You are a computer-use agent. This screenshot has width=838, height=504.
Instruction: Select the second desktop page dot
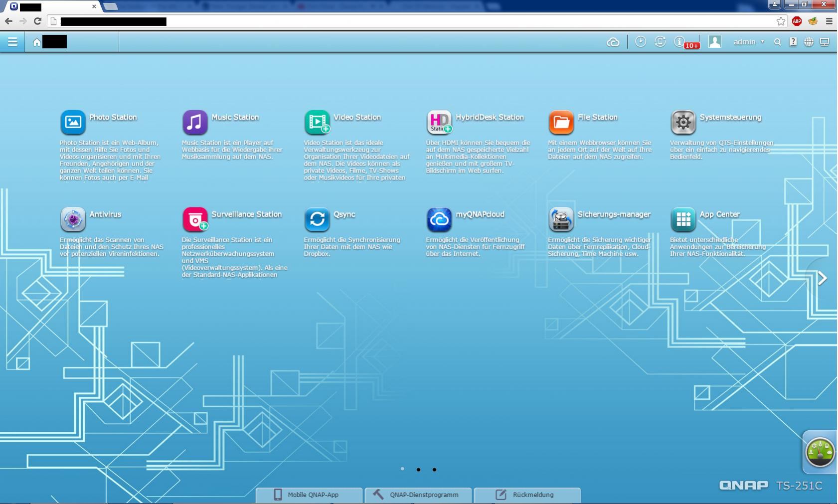click(418, 470)
